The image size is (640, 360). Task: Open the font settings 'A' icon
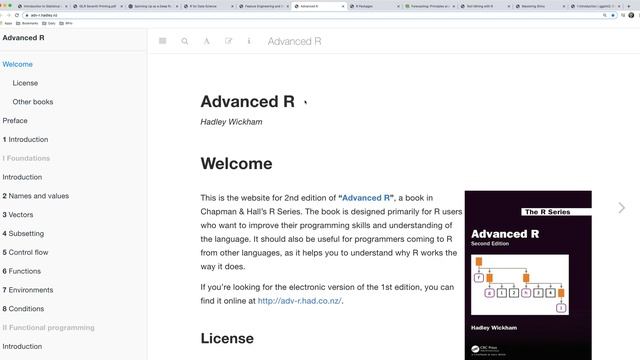pyautogui.click(x=207, y=41)
